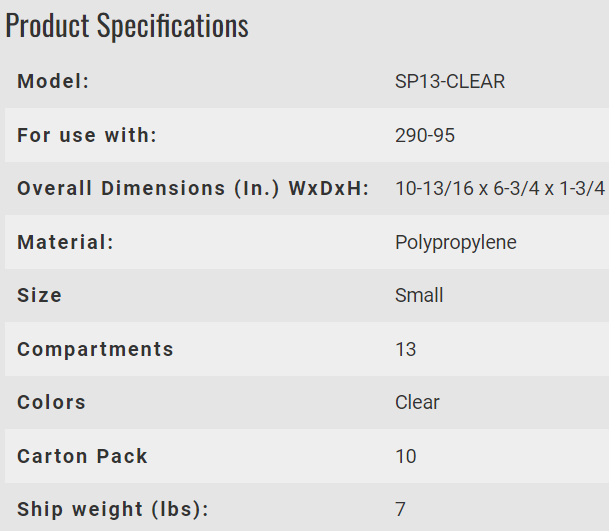Click the Compartments label
The image size is (609, 531).
(x=95, y=350)
